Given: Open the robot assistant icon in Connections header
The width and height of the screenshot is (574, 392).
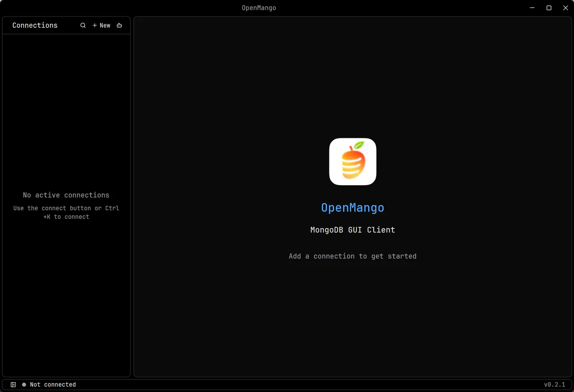Looking at the screenshot, I should pyautogui.click(x=119, y=26).
